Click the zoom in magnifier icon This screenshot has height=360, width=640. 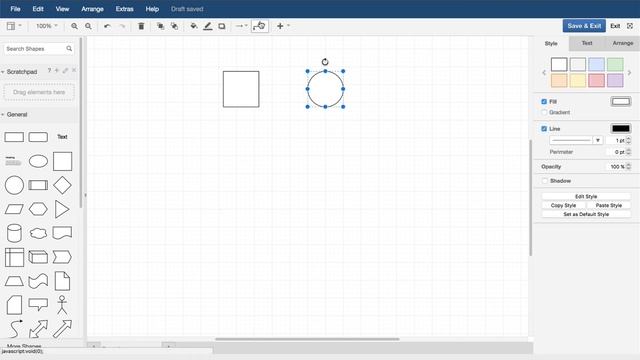[74, 26]
